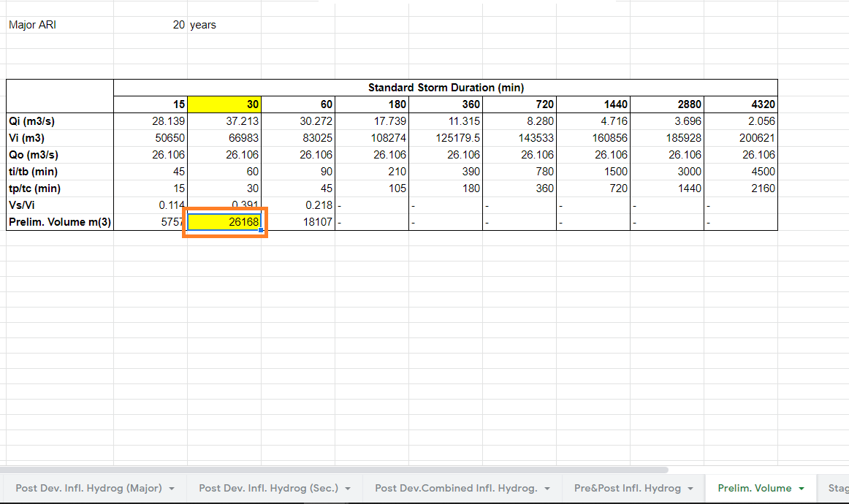Click the 'Standard Storm Duration (min)' header
Viewport: 849px width, 504px height.
tap(446, 88)
